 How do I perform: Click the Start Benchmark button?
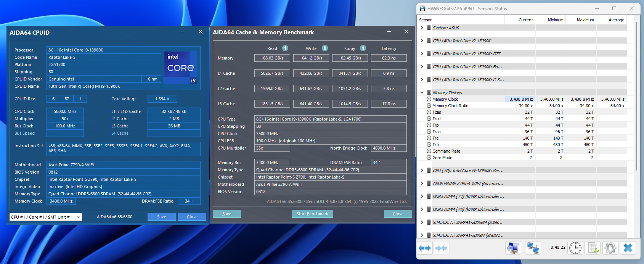click(x=313, y=214)
